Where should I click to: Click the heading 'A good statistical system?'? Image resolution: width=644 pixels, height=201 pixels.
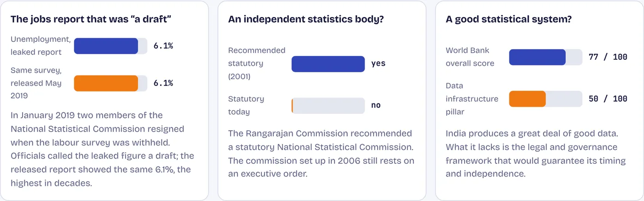[509, 19]
